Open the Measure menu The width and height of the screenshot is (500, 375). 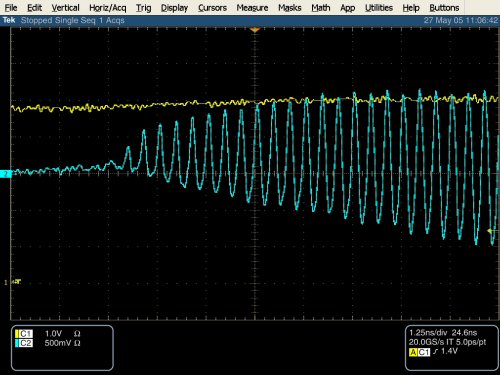252,8
